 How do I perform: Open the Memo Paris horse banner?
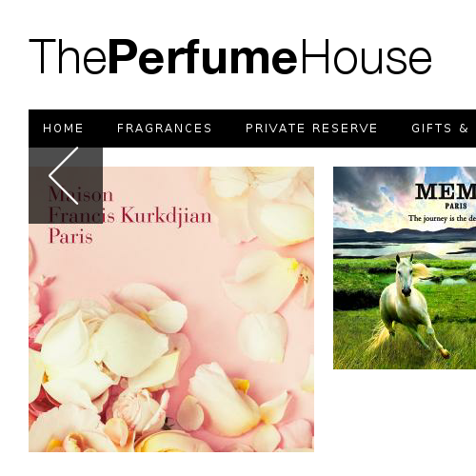[405, 268]
